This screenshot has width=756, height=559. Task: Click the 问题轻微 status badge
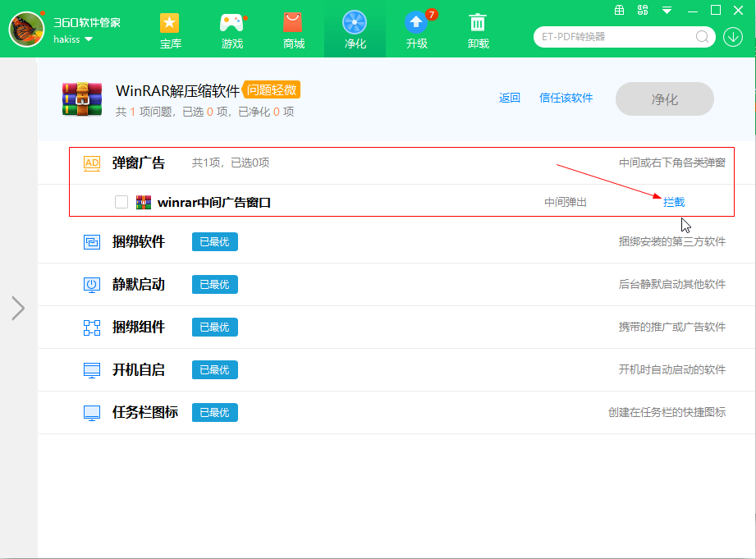(272, 89)
